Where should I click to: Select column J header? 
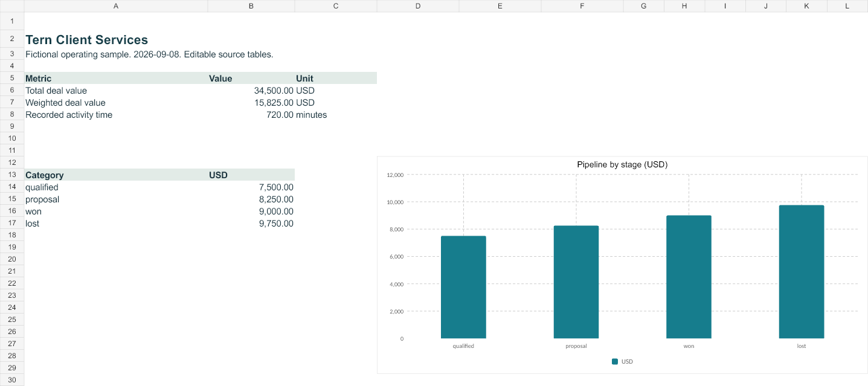coord(766,6)
